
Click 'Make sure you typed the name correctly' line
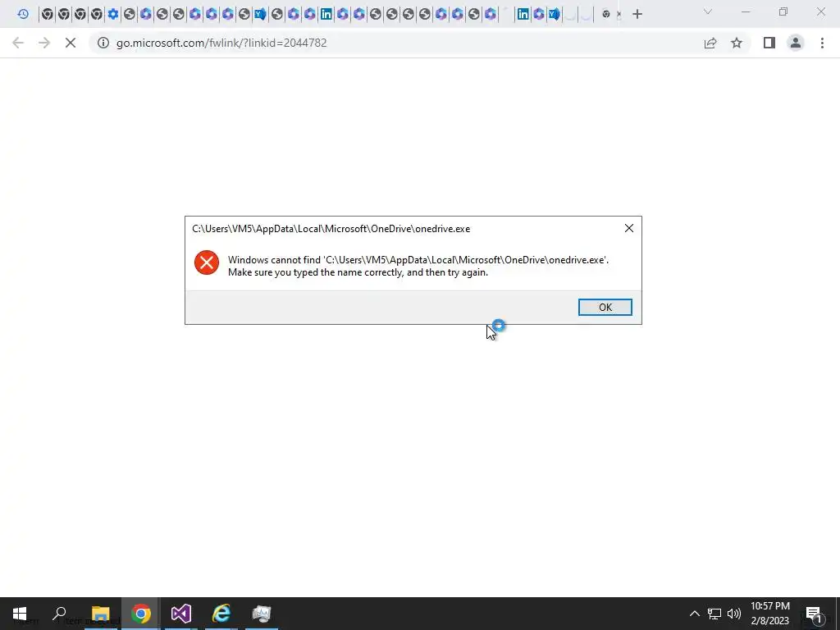click(x=358, y=272)
